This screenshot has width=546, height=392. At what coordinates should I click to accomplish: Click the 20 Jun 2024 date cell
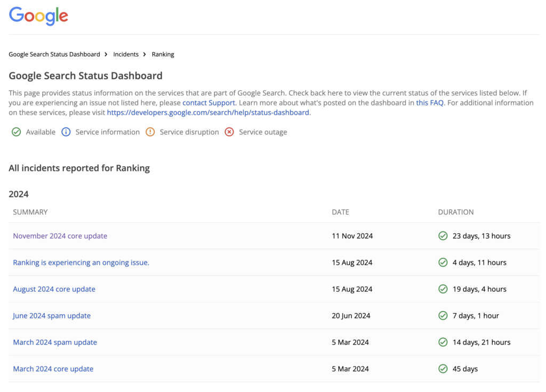click(351, 316)
